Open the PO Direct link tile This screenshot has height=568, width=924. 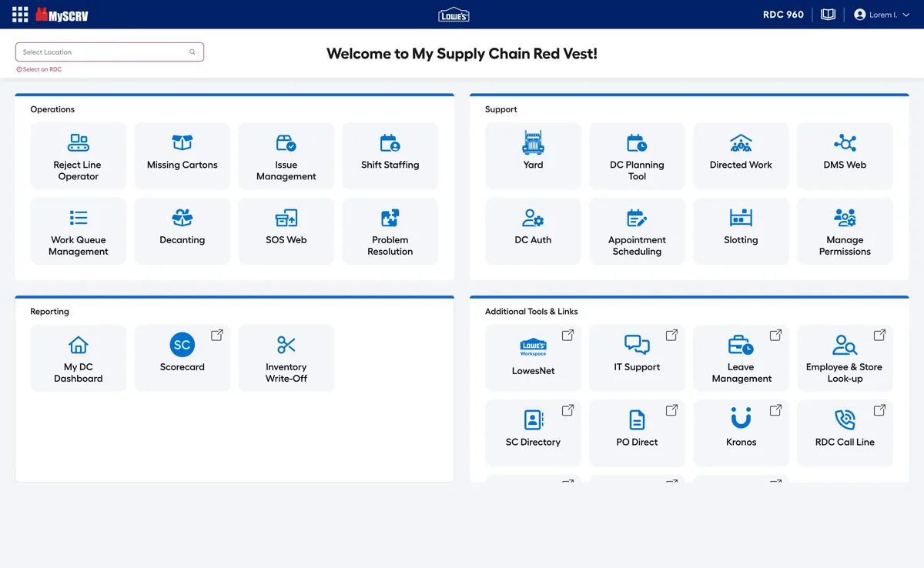(637, 433)
